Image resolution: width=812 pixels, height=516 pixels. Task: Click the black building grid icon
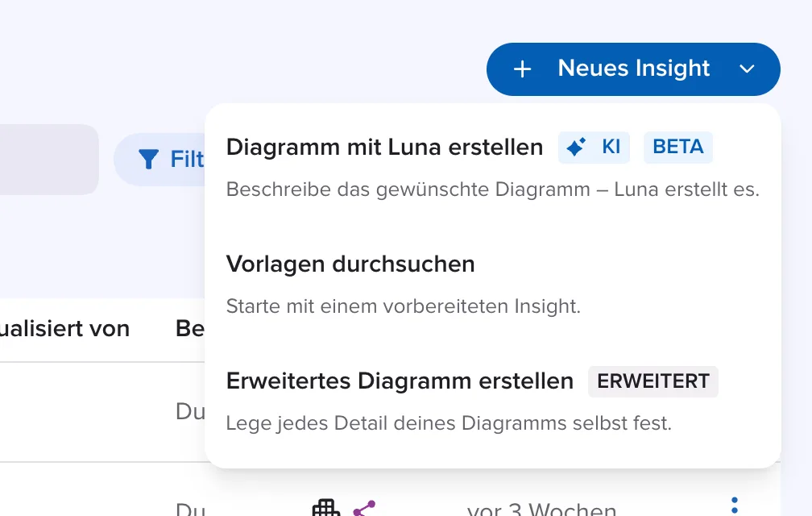pos(326,508)
